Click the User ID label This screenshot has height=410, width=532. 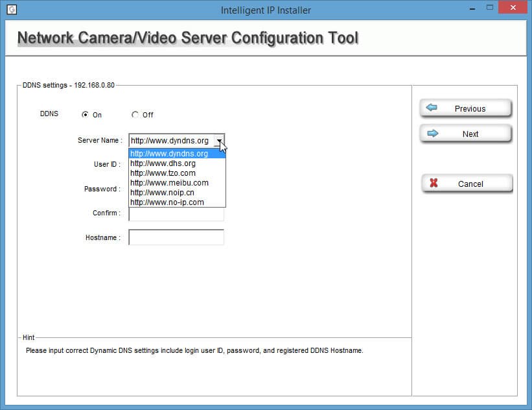point(107,164)
